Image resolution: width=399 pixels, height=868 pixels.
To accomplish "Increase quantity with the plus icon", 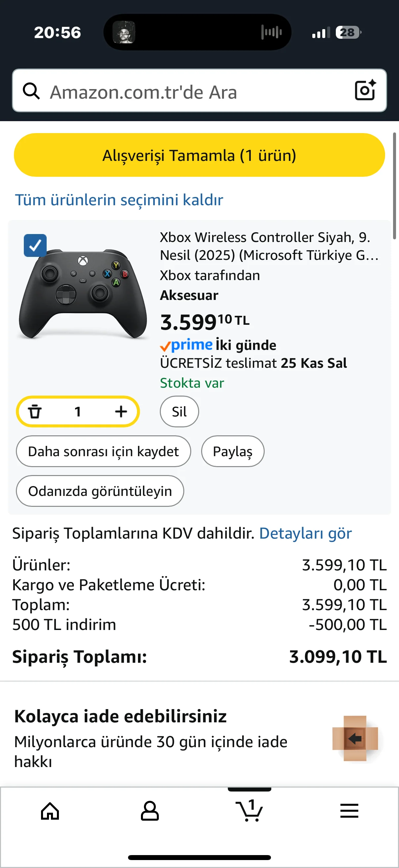I will (121, 411).
